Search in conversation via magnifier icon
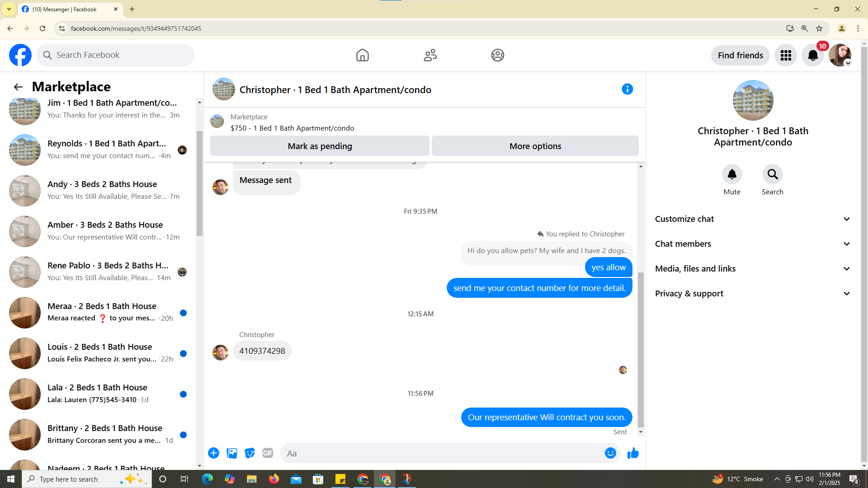Screen dimensions: 868x488 (772, 174)
